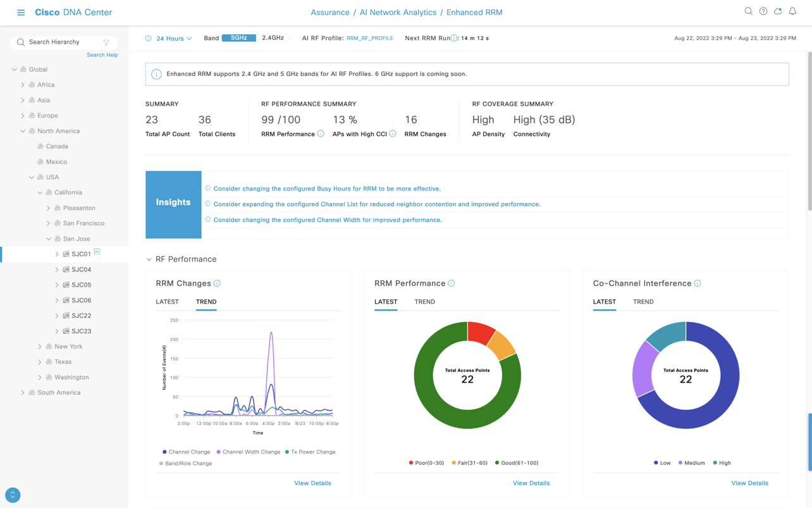
Task: Open the cloud notifications icon
Action: click(778, 11)
